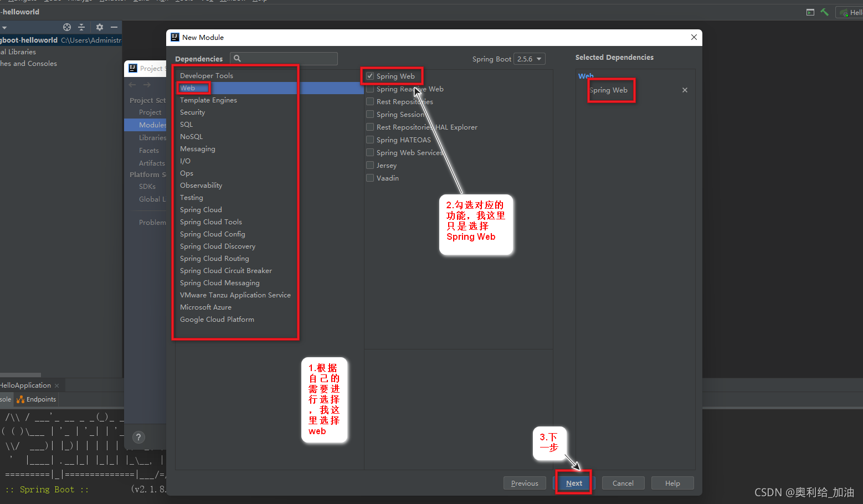Click the forward arrow in Project Structure window
The height and width of the screenshot is (504, 863).
[x=147, y=85]
